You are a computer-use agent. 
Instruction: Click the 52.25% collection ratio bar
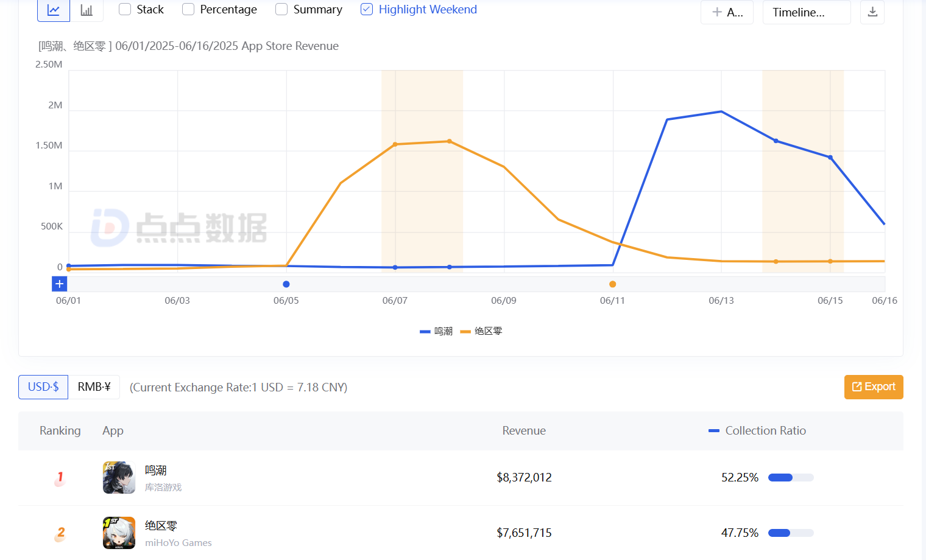791,478
